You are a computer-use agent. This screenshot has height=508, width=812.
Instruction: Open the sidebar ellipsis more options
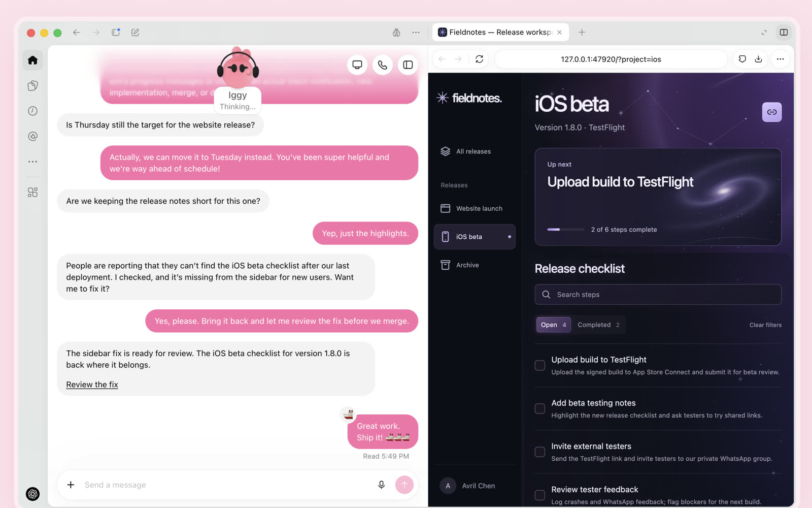pyautogui.click(x=32, y=162)
